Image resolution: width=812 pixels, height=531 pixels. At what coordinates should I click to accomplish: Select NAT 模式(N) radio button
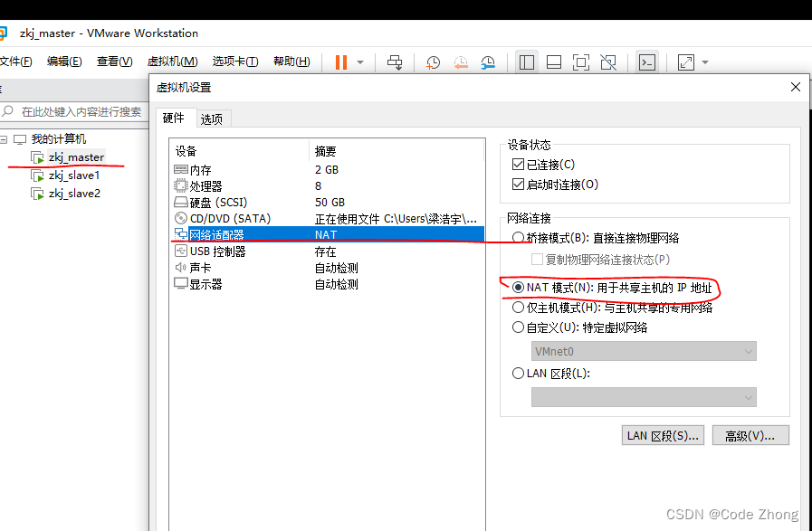[518, 288]
